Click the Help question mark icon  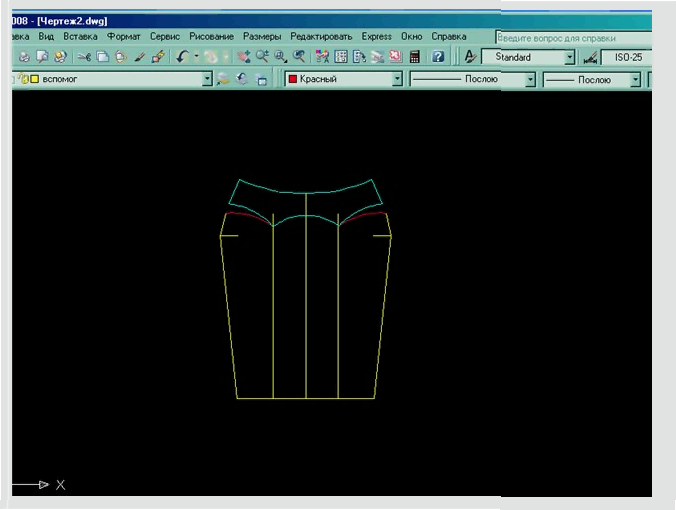(438, 57)
